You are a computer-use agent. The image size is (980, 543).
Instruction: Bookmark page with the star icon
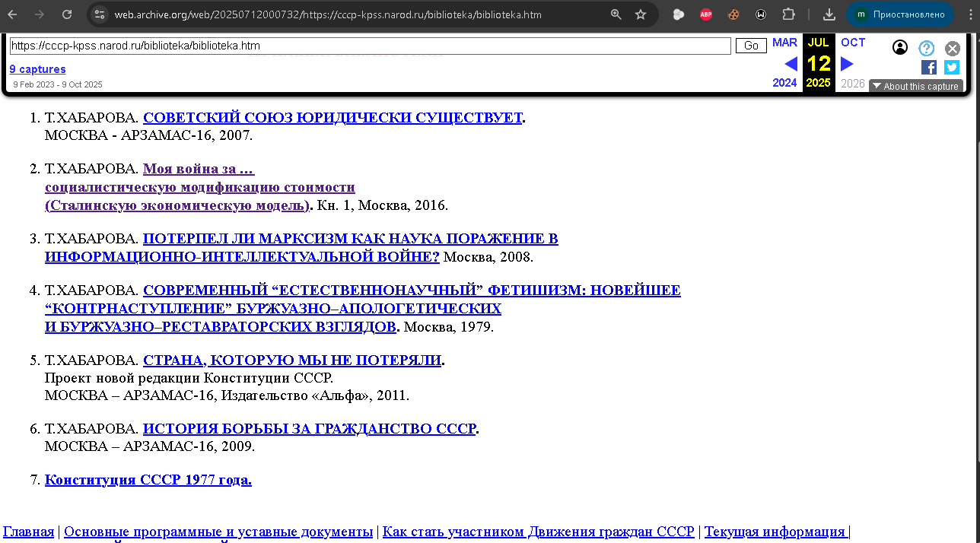[x=641, y=14]
